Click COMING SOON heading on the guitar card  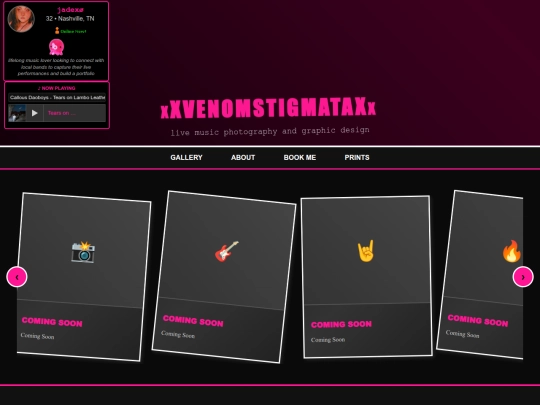(193, 321)
